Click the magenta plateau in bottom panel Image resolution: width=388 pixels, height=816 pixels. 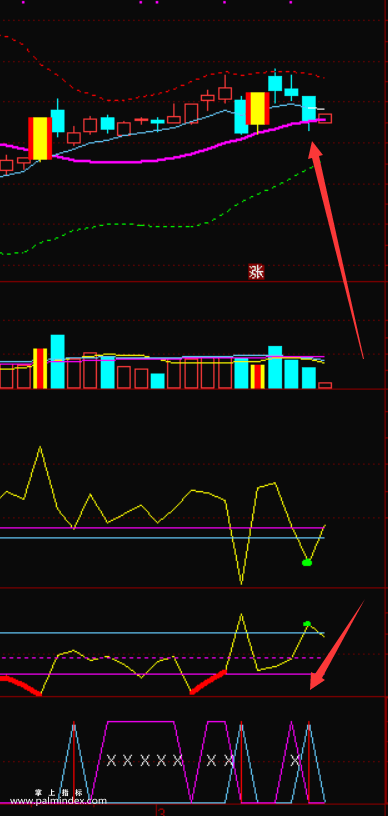click(140, 722)
